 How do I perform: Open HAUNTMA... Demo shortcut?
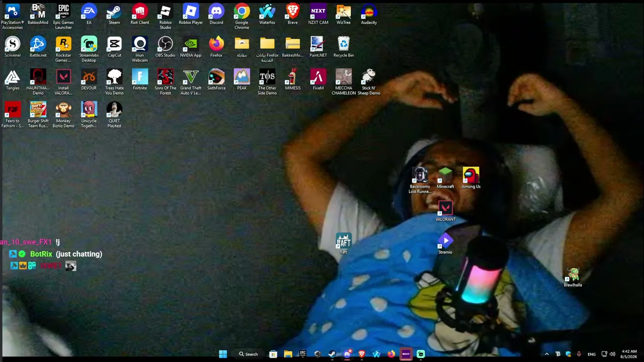(x=38, y=82)
